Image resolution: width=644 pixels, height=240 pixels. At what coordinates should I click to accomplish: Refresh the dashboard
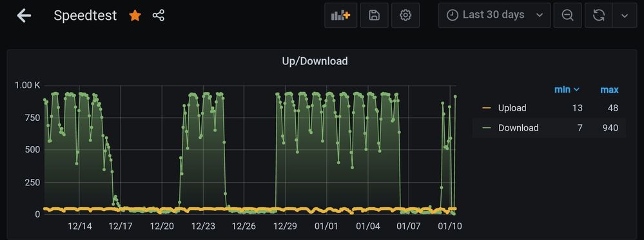[599, 15]
